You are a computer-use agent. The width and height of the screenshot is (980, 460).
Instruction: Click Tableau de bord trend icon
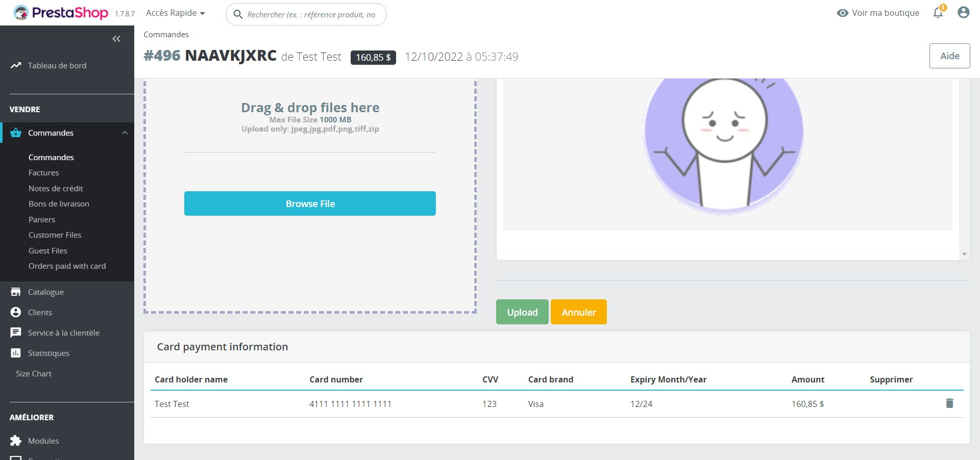(x=16, y=65)
